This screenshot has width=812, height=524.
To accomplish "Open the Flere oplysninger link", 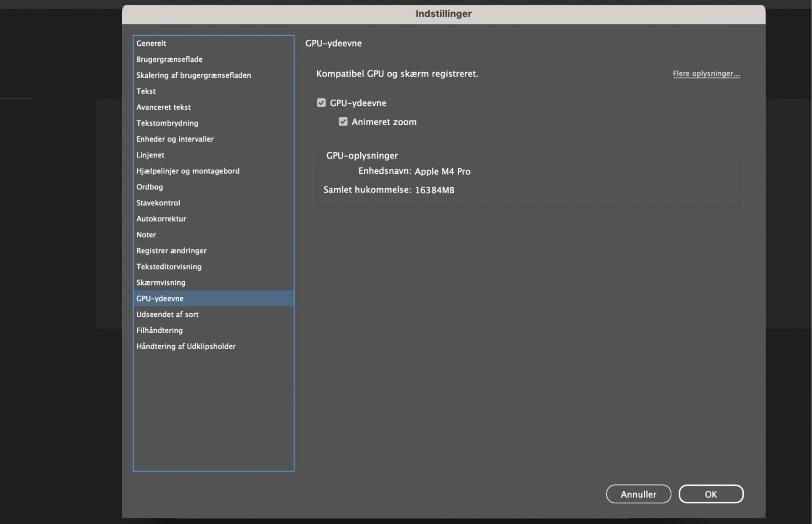I will pos(706,74).
